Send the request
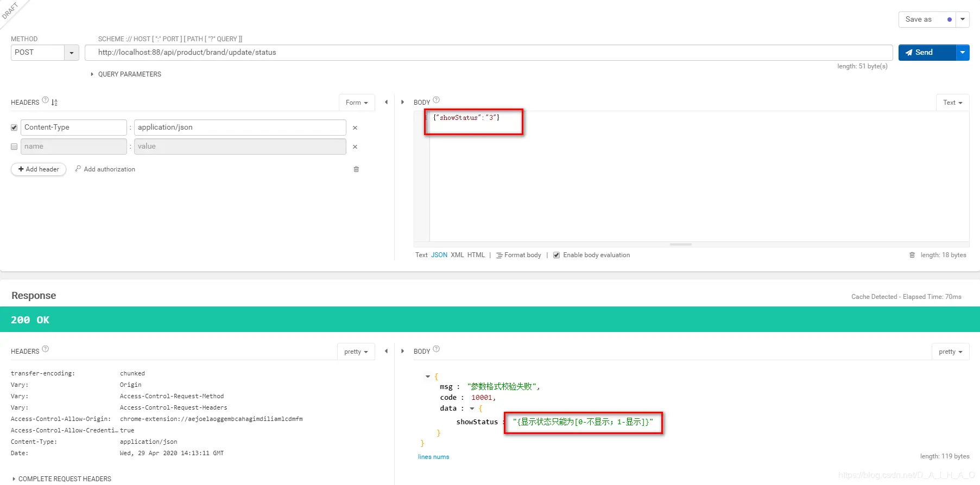Viewport: 980px width, 485px height. [927, 53]
